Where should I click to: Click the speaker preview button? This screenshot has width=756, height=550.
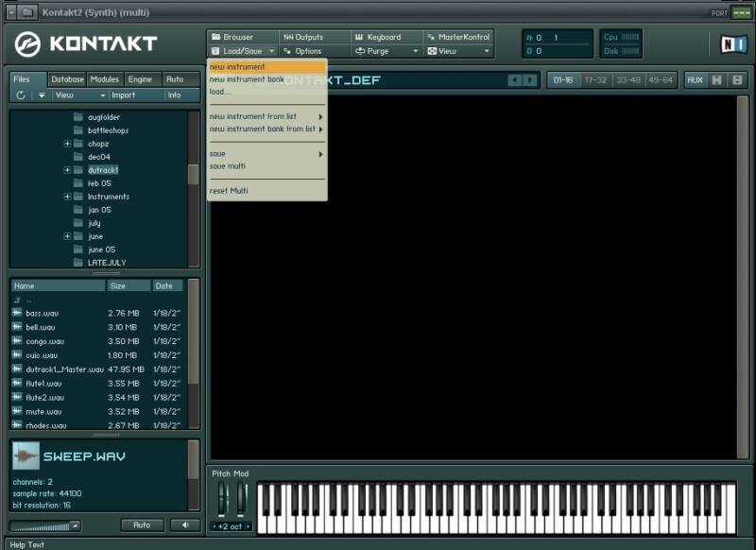coord(185,524)
